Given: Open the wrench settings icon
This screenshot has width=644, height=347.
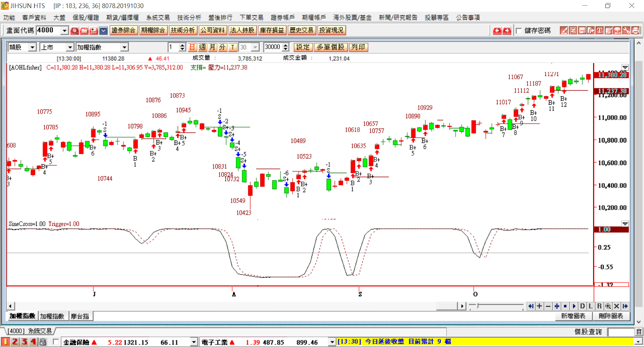Looking at the screenshot, I should [626, 31].
